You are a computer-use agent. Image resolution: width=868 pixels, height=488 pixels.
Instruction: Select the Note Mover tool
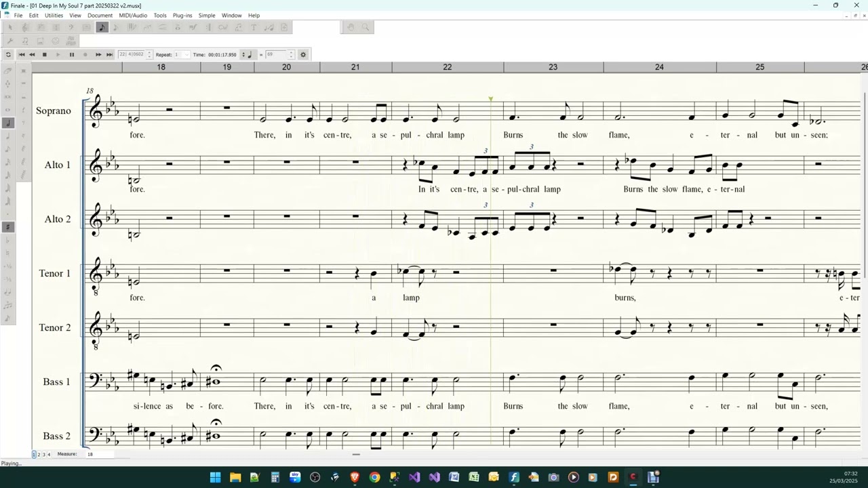pyautogui.click(x=25, y=41)
